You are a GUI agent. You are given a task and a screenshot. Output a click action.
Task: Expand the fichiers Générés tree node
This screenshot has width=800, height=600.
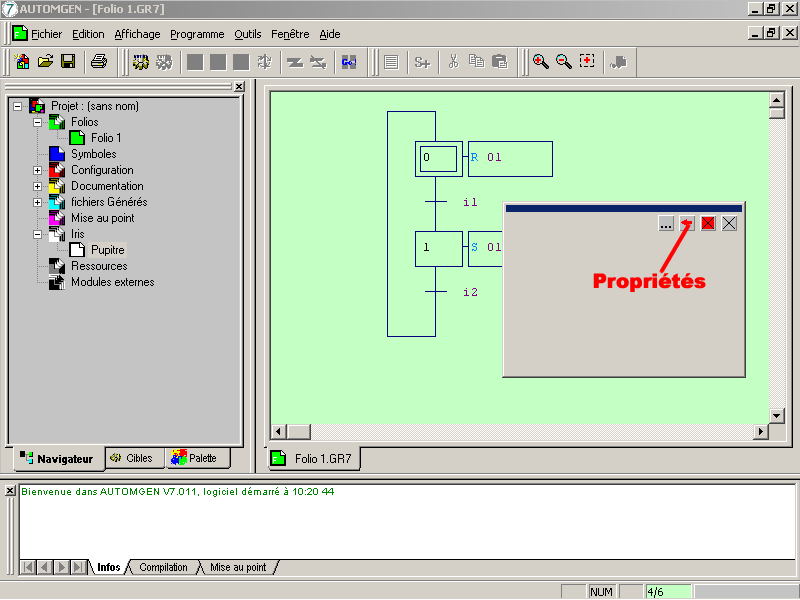pyautogui.click(x=38, y=202)
